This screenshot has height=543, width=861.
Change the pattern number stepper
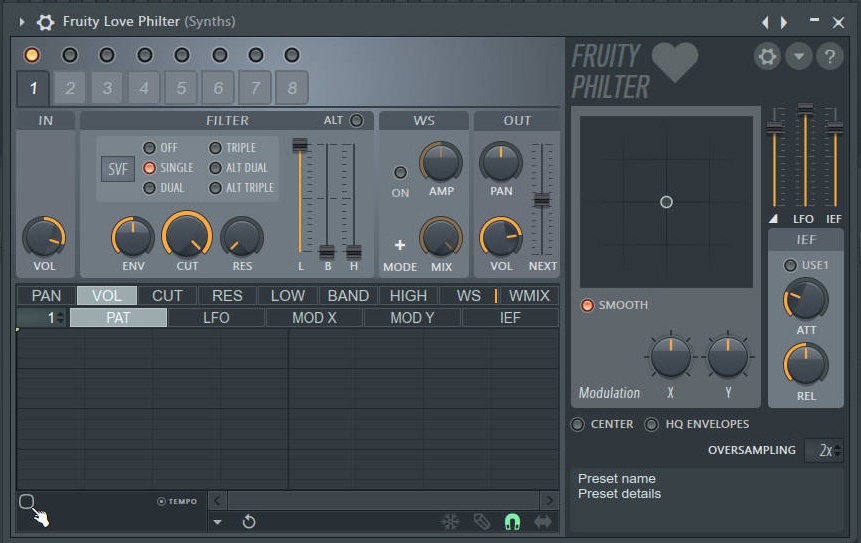[61, 318]
